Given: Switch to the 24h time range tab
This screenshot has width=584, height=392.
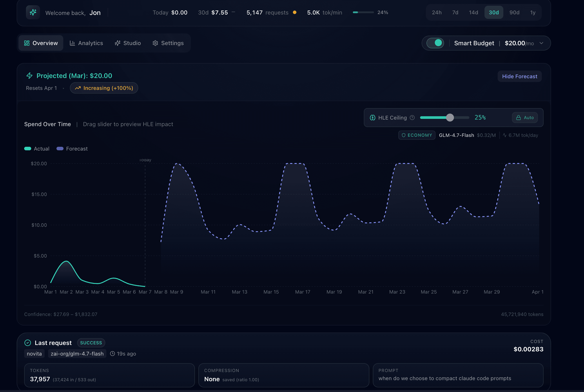Looking at the screenshot, I should (x=437, y=12).
